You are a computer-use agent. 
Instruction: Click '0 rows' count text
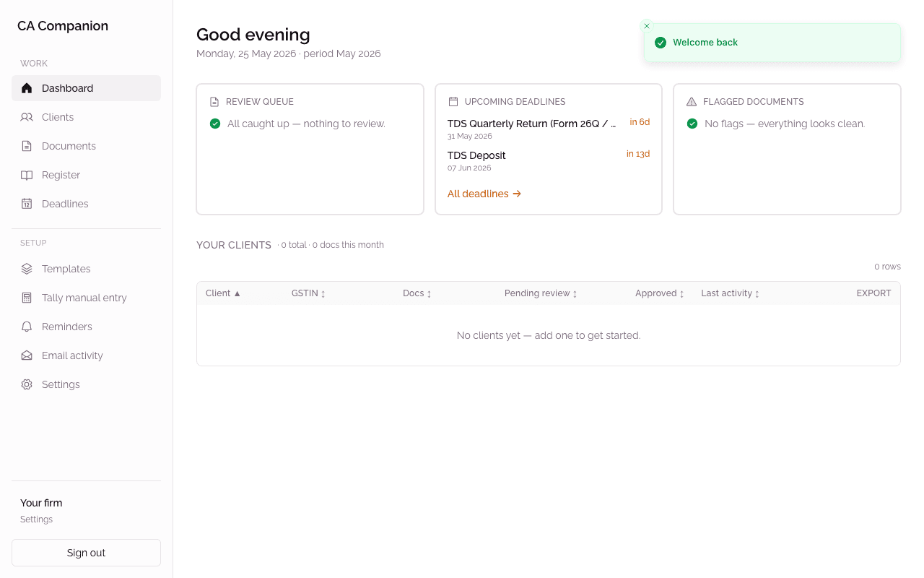(887, 267)
